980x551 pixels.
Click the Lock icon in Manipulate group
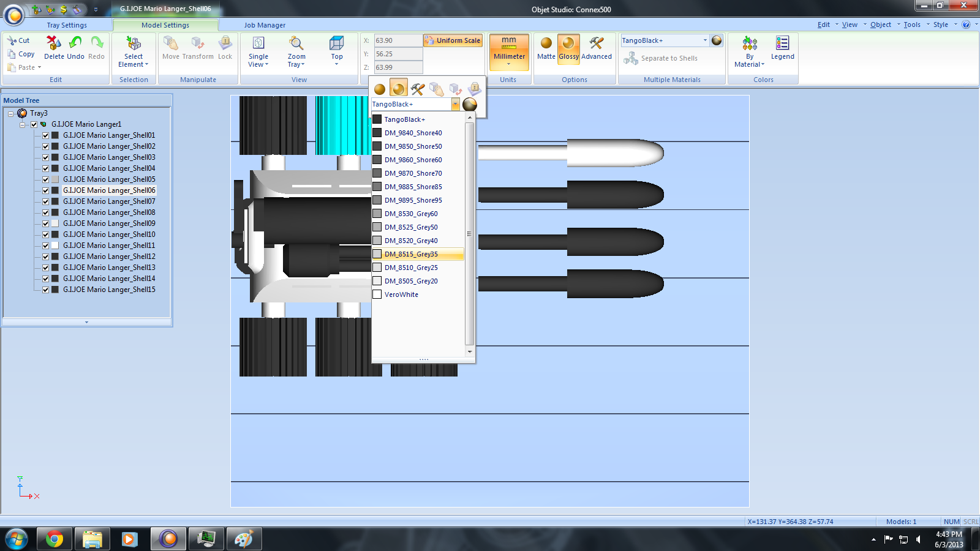point(225,43)
